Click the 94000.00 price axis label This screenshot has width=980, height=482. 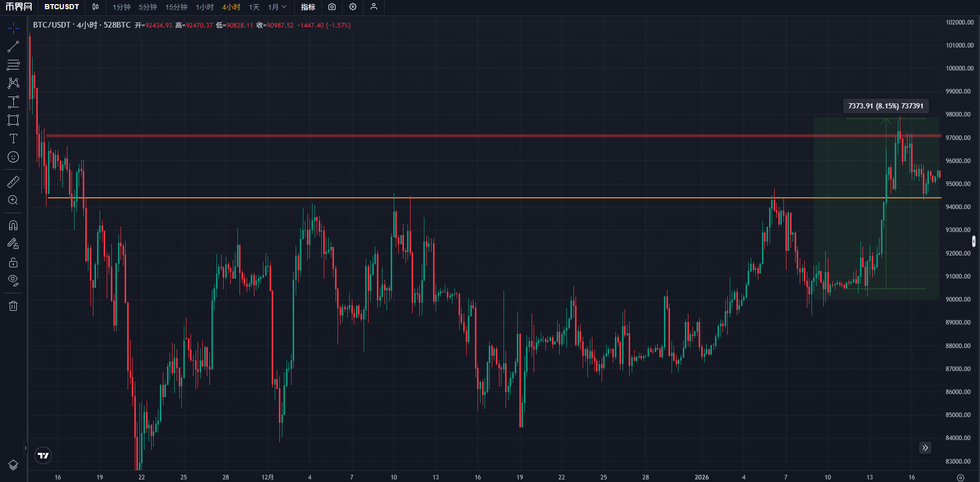(958, 207)
